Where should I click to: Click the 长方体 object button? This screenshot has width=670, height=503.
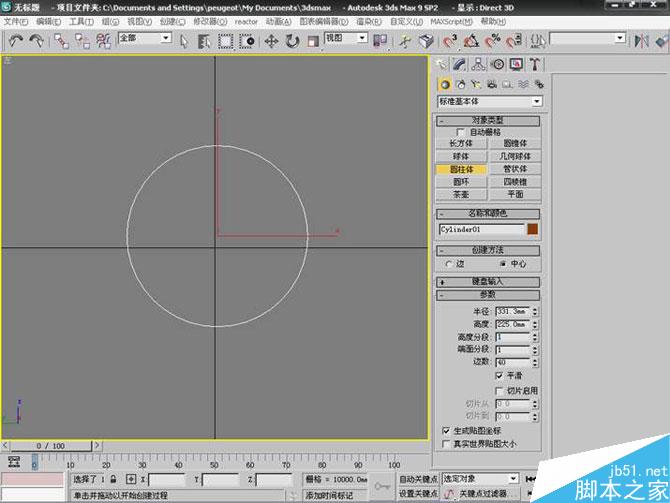point(461,144)
